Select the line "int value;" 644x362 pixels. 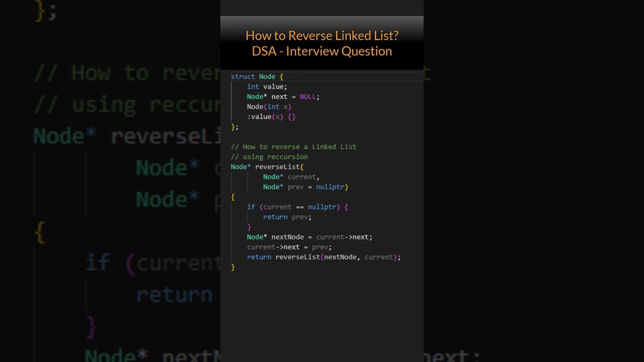(x=267, y=86)
